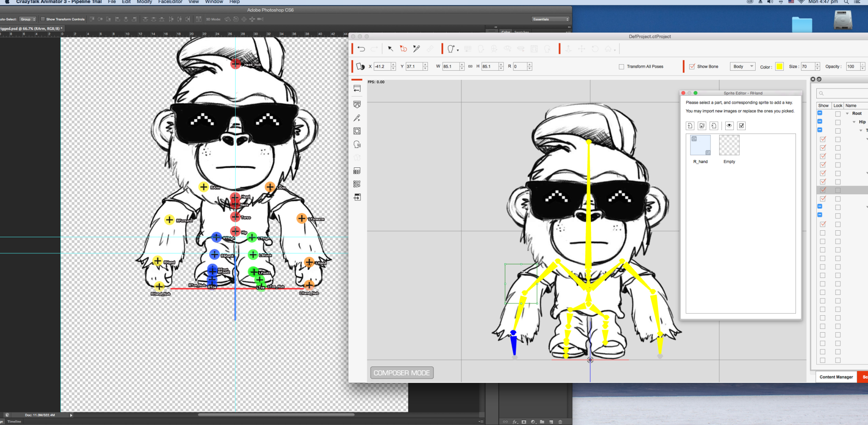This screenshot has height=425, width=868.
Task: Increase the X value with stepper up arrow
Action: tap(393, 64)
